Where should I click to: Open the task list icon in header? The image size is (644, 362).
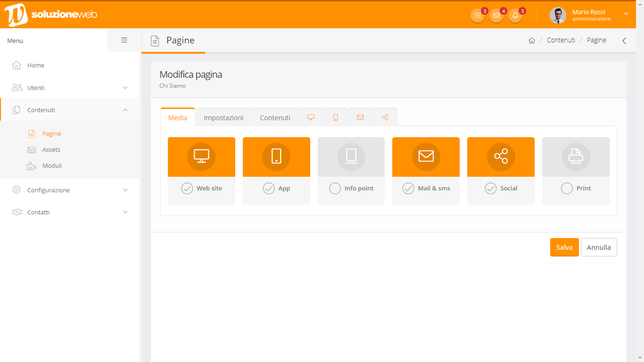coord(478,16)
